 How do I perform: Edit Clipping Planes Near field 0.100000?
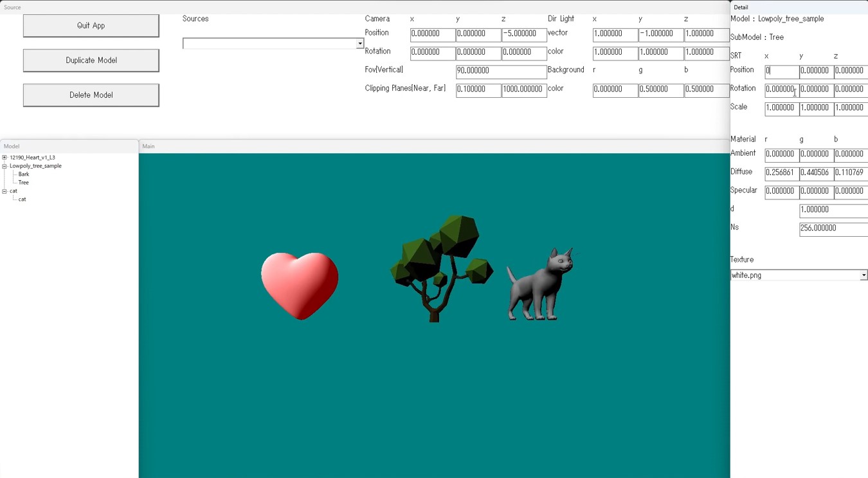click(478, 90)
